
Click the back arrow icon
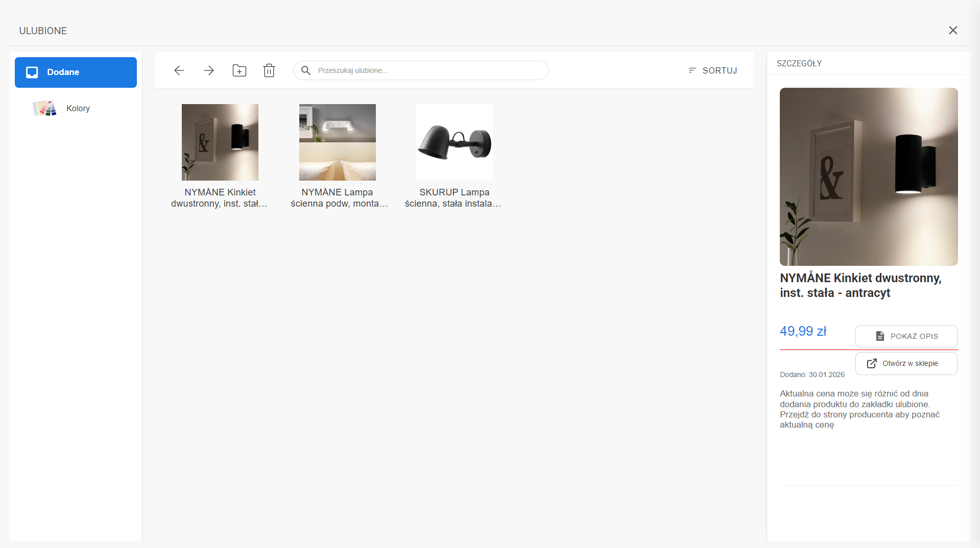[x=179, y=70]
